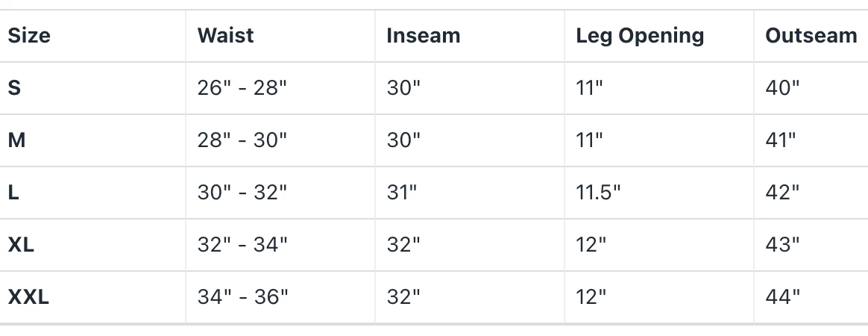This screenshot has height=336, width=868.
Task: Click the 26" - 28" waist cell
Action: coord(242,88)
